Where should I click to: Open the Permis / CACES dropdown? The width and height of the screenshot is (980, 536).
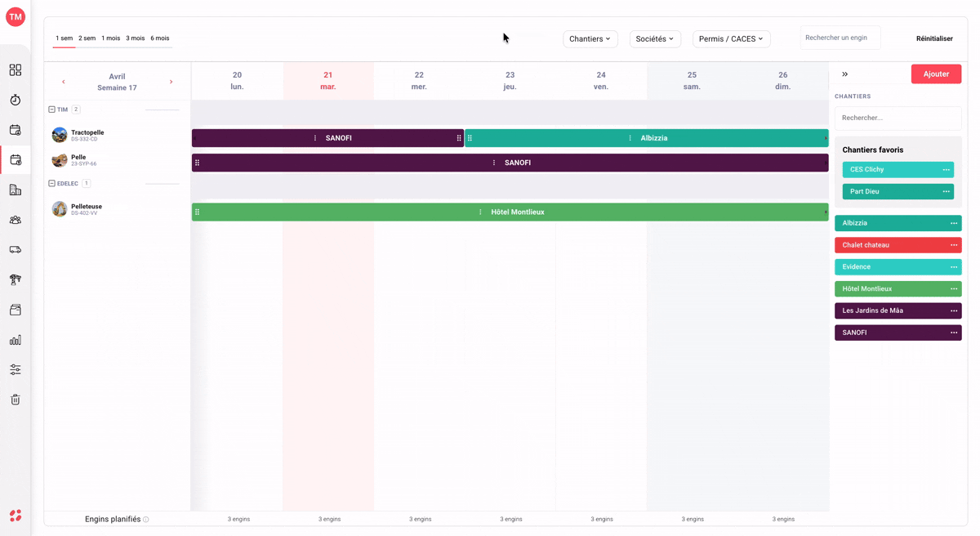tap(732, 38)
